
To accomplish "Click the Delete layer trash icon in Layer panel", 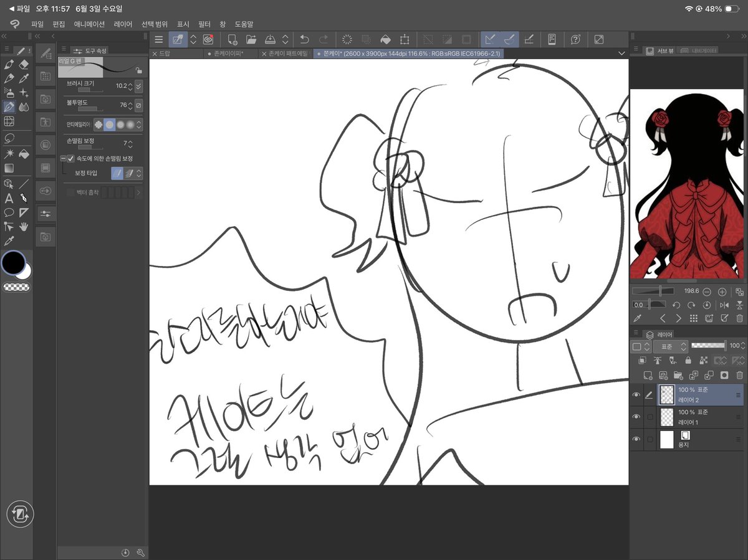I will [x=739, y=375].
